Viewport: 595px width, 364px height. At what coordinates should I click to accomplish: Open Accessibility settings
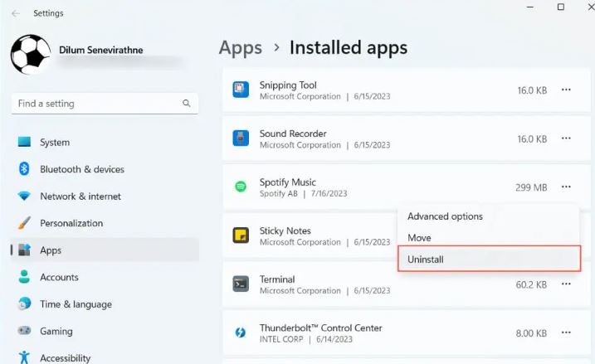(x=105, y=358)
